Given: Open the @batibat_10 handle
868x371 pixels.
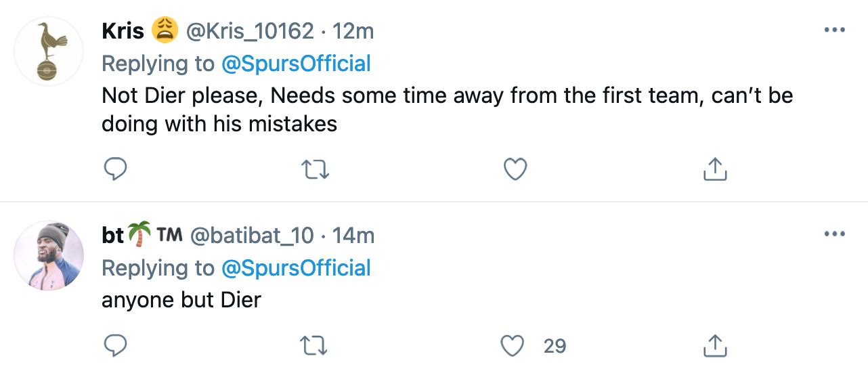Looking at the screenshot, I should pos(252,235).
